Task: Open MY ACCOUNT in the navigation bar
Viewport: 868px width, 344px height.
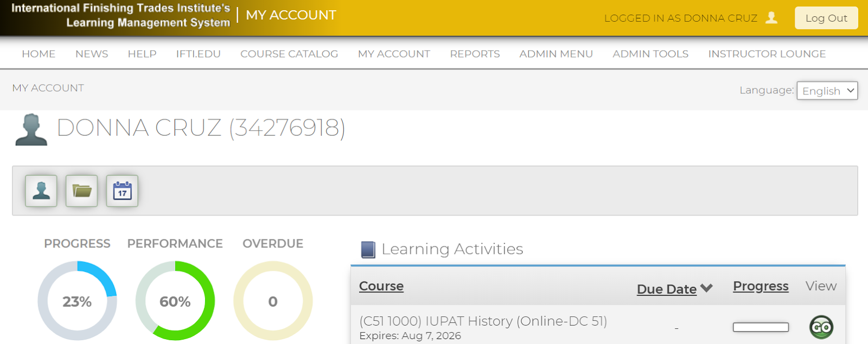Action: (394, 54)
